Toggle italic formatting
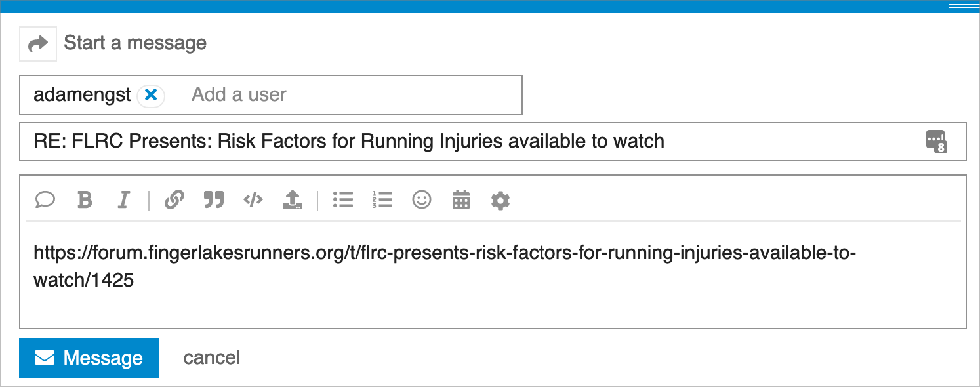 123,199
